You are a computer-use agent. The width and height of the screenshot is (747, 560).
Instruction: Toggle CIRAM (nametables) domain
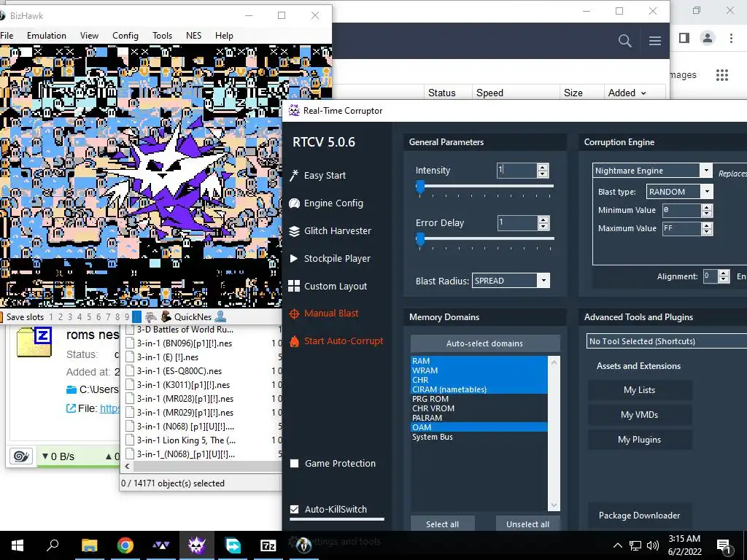[479, 389]
